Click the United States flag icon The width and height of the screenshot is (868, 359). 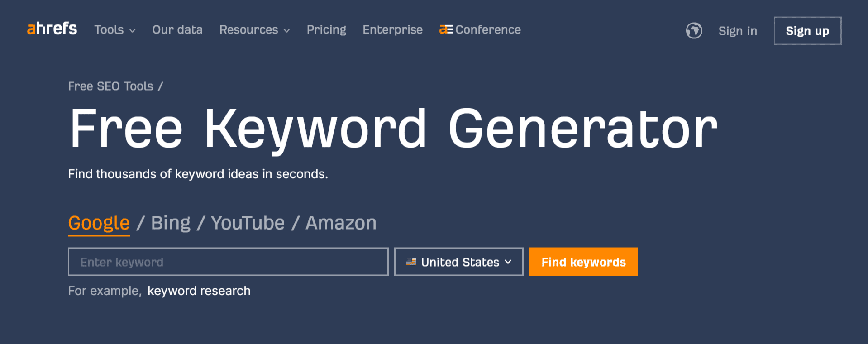coord(411,262)
